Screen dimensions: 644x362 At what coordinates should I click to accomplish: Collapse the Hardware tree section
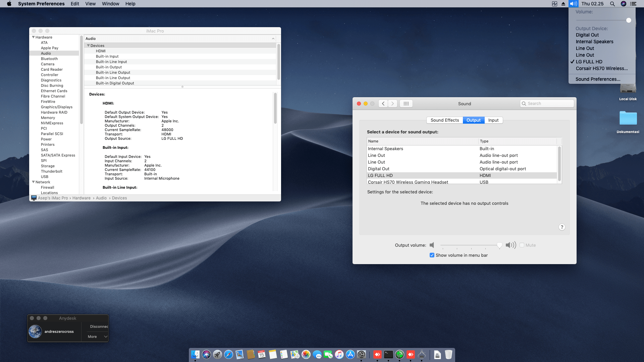pyautogui.click(x=33, y=37)
